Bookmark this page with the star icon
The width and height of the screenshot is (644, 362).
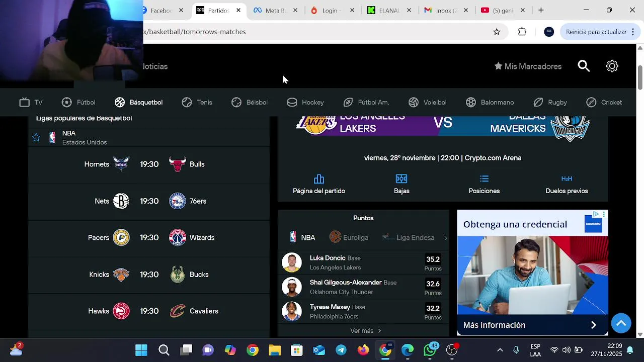coord(497,32)
